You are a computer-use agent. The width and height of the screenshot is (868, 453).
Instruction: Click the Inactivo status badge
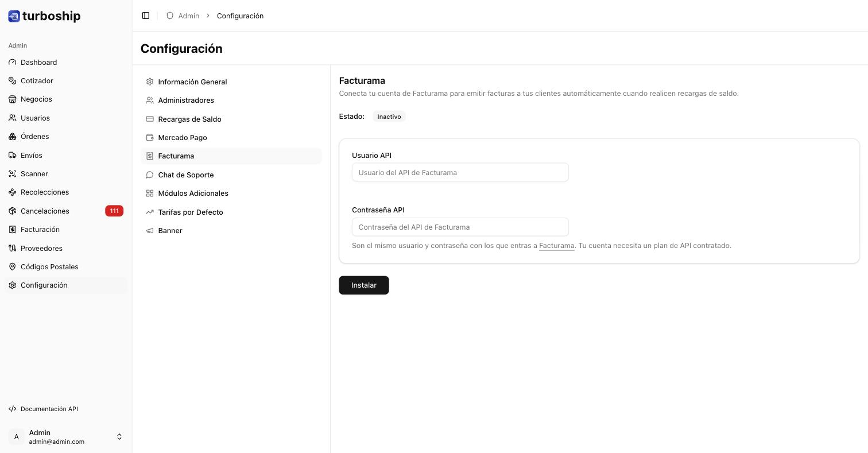tap(389, 117)
